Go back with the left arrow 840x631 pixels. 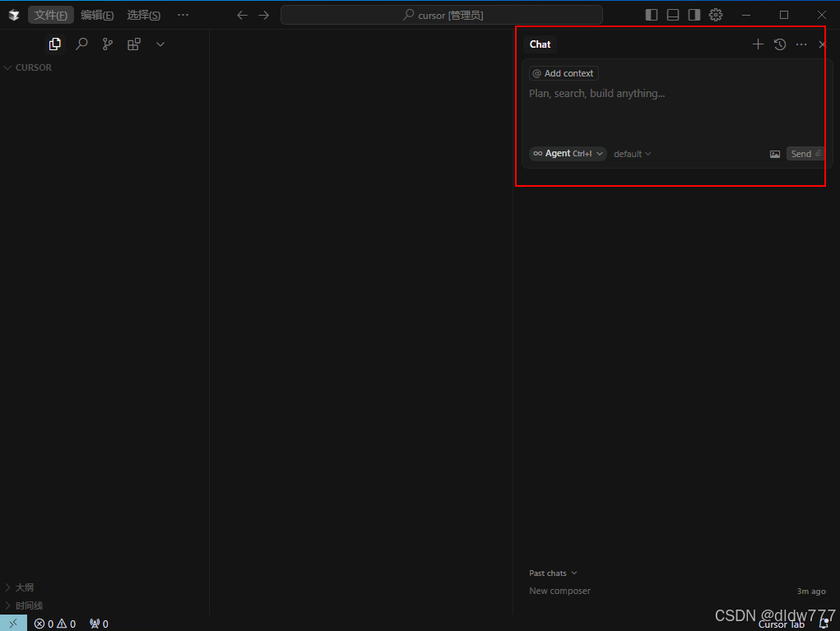pos(242,15)
